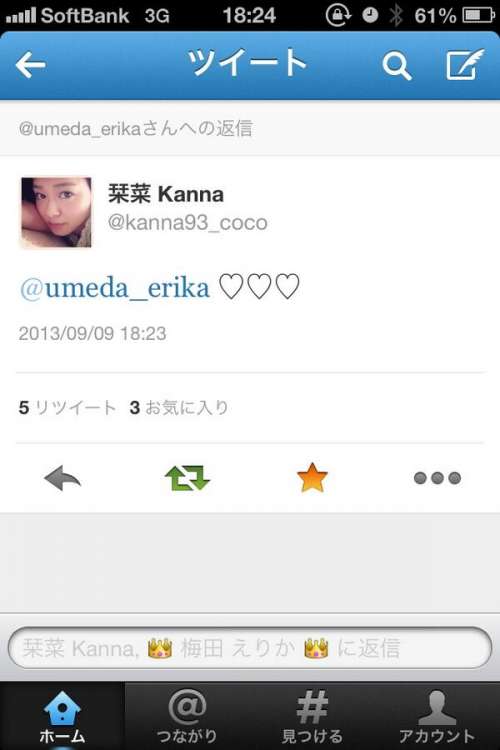
Task: Tap the reply input field at the bottom
Action: tap(250, 648)
